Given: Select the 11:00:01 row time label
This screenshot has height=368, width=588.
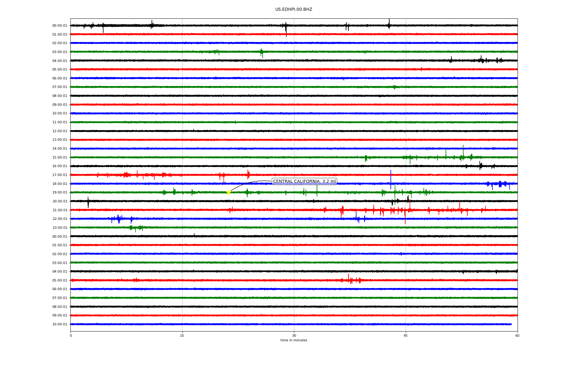Looking at the screenshot, I should coord(60,122).
